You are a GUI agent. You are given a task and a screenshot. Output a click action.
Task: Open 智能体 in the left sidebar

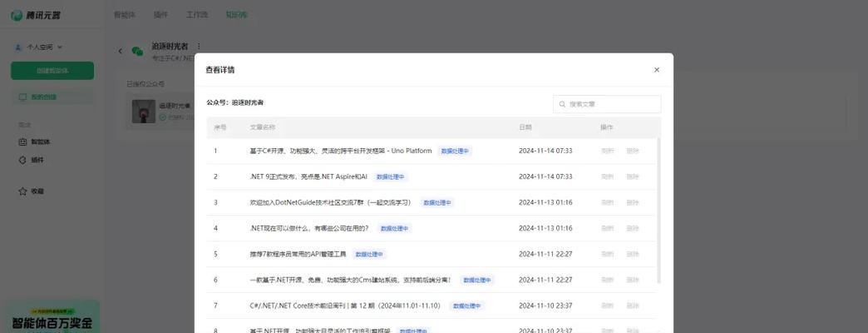click(34, 142)
